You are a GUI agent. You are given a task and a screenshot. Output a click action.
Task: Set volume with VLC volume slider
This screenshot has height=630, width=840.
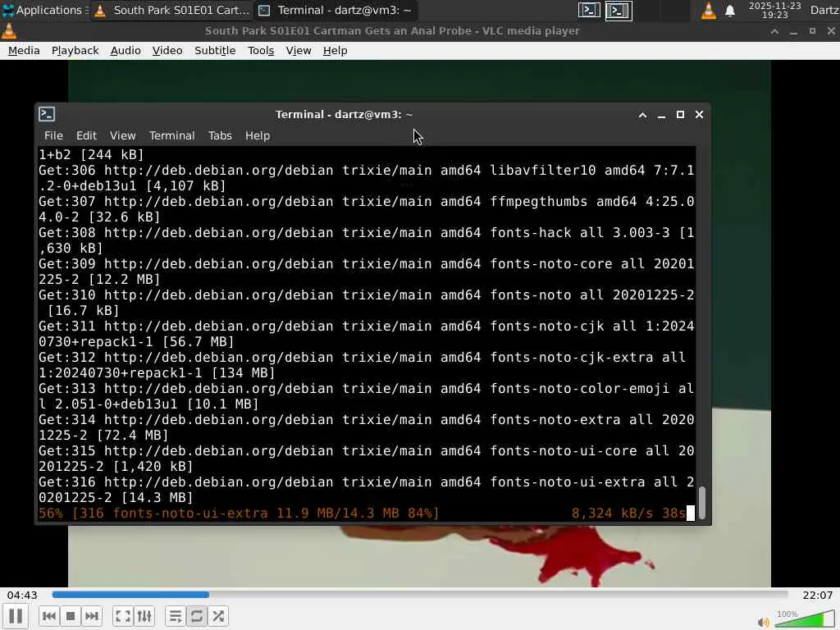click(804, 619)
